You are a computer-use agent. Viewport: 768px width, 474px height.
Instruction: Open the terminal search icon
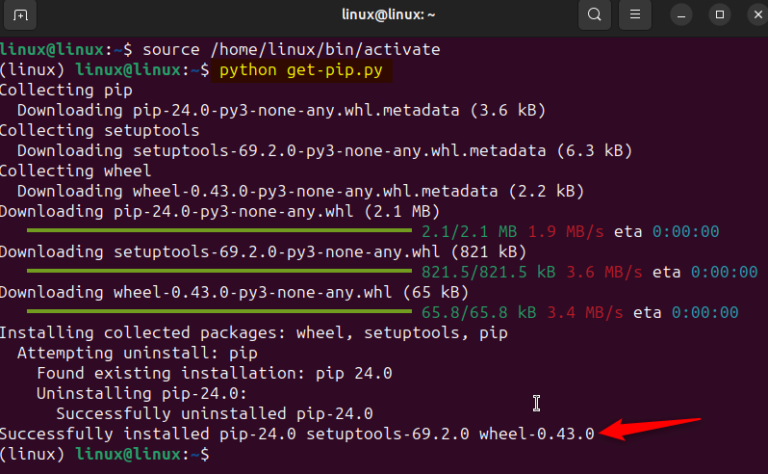point(594,15)
